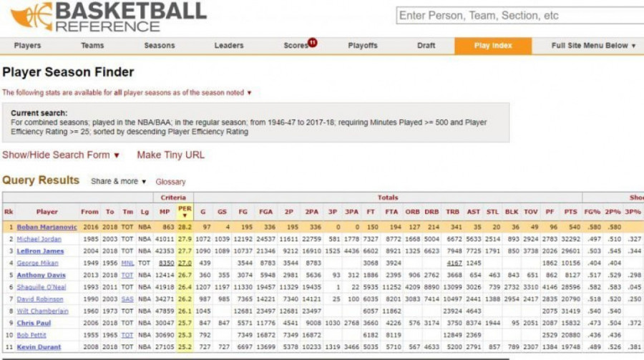Open Boban Marjanovic's player page
Image resolution: width=644 pixels, height=360 pixels.
(47, 228)
